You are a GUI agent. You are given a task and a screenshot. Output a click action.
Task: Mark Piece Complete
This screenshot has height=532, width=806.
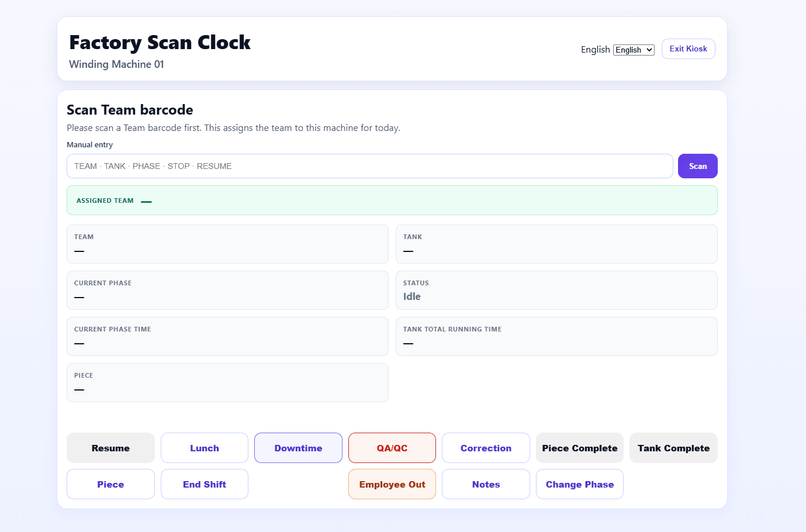click(x=580, y=448)
